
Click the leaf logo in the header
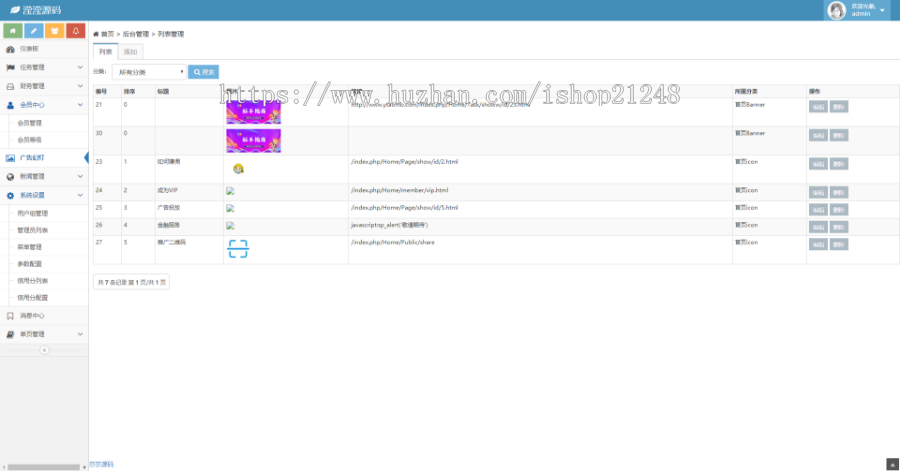(15, 10)
